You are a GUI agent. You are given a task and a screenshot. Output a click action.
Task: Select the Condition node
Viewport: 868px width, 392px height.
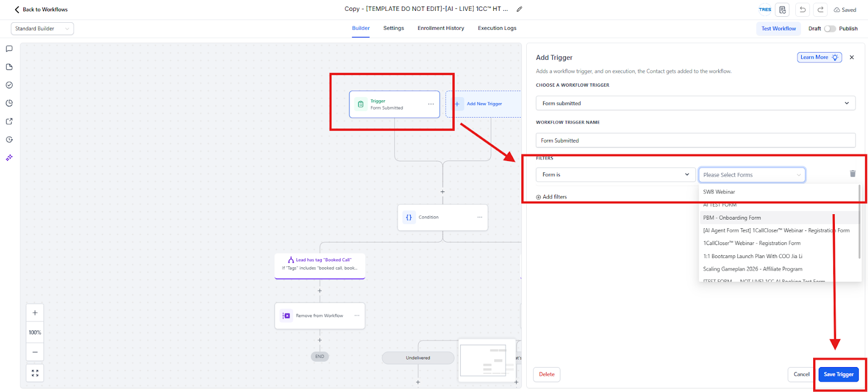pos(443,217)
